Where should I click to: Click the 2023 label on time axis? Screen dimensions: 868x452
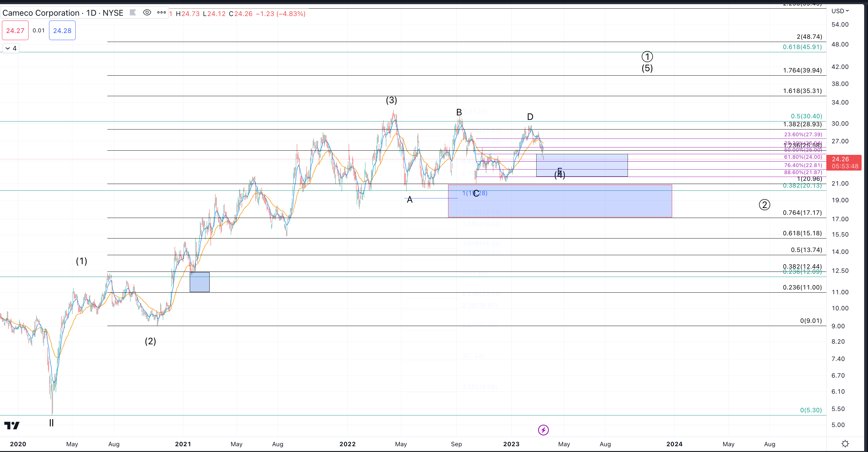pos(511,444)
